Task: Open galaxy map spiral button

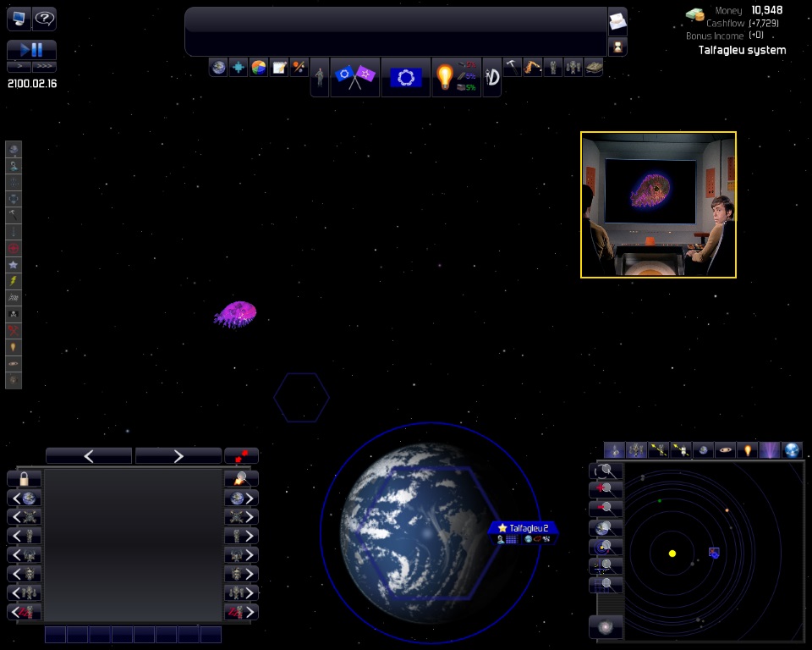Action: pyautogui.click(x=606, y=628)
